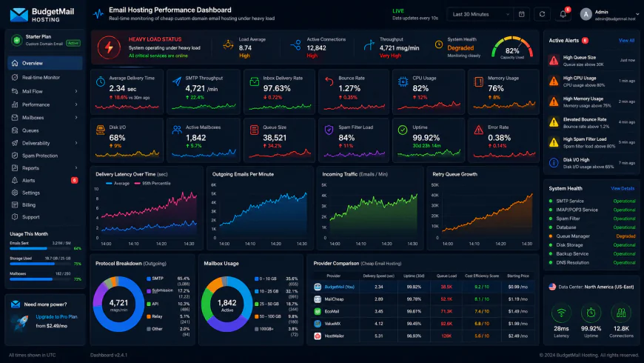Viewport: 644px width, 363px height.
Task: Click the Load Average icon
Action: [228, 44]
